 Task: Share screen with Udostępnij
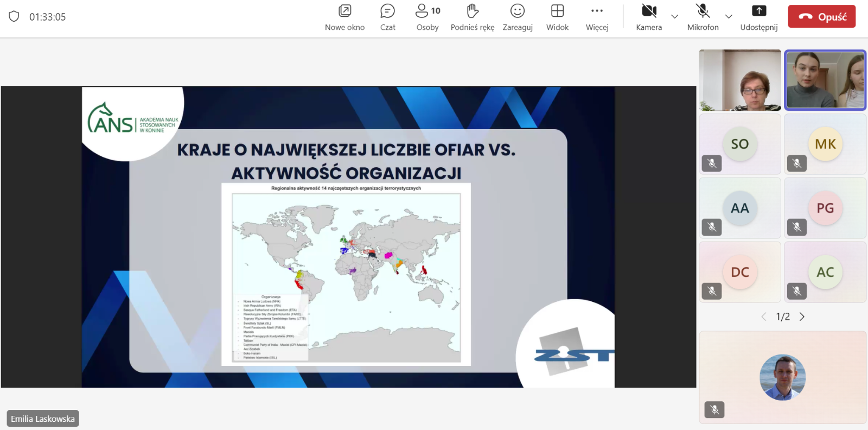758,17
